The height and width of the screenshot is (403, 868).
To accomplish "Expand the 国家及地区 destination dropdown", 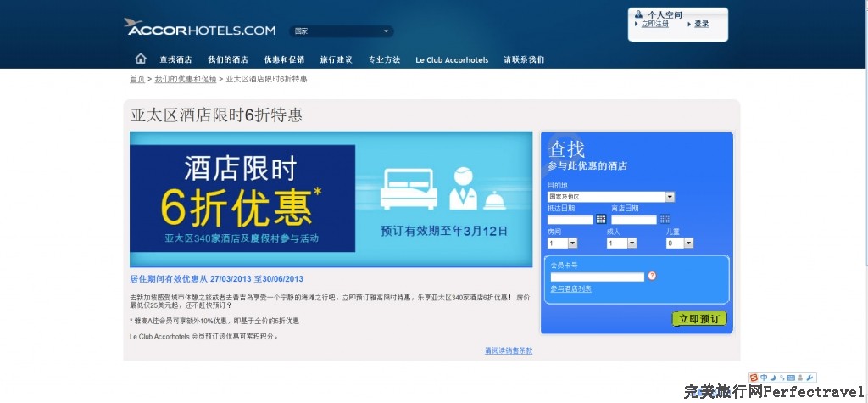I will point(611,197).
